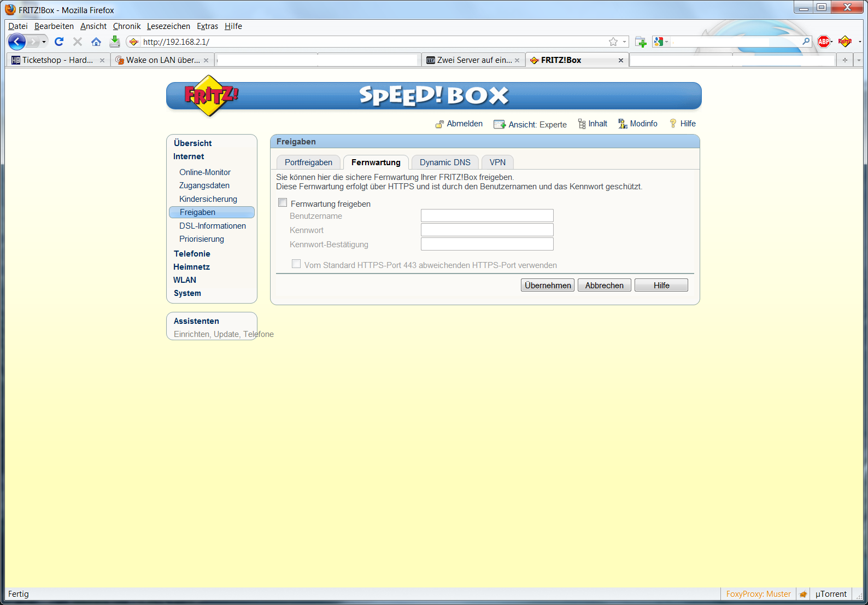868x605 pixels.
Task: Open the Chronik menu
Action: [x=127, y=26]
